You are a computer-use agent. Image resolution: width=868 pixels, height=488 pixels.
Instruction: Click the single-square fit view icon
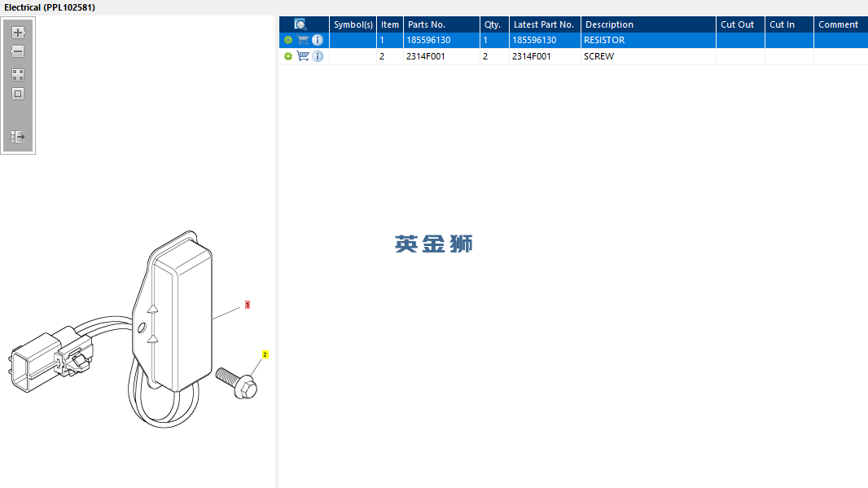click(18, 95)
